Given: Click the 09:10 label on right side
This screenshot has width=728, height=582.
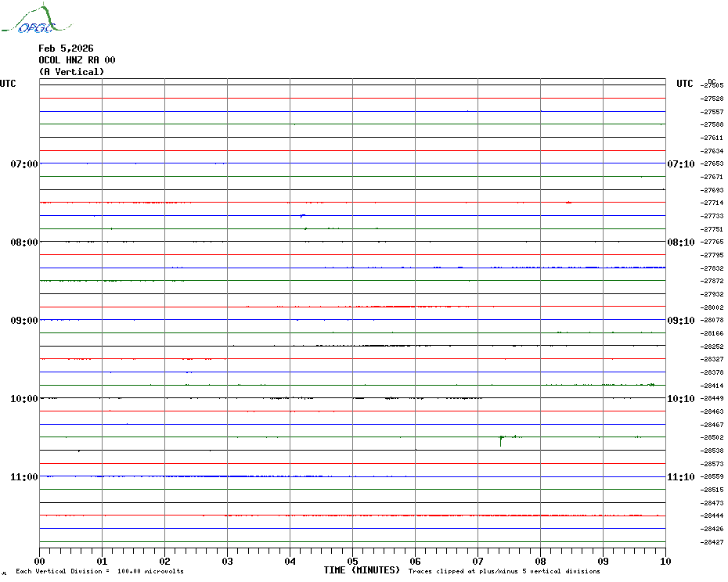Looking at the screenshot, I should [x=679, y=321].
